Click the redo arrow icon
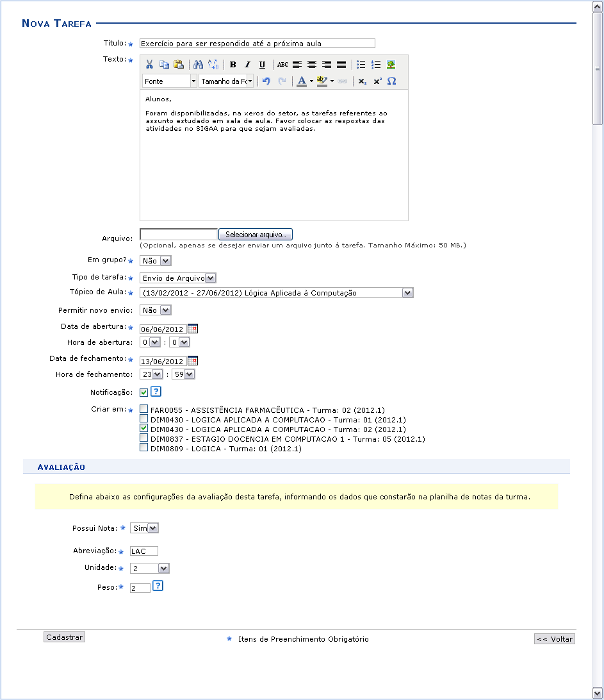Viewport: 604px width, 700px height. 282,81
